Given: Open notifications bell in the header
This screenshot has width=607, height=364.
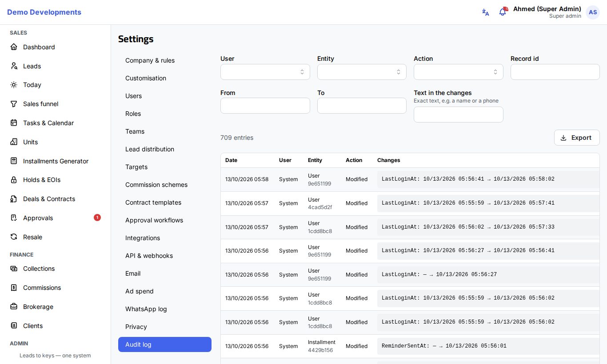Looking at the screenshot, I should [503, 12].
